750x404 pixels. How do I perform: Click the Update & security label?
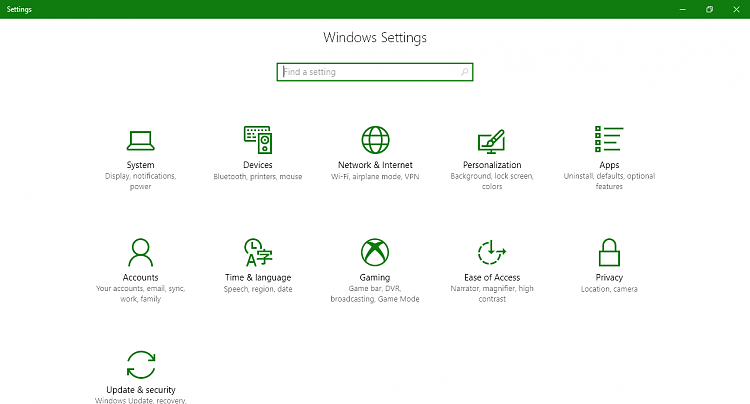(x=141, y=390)
